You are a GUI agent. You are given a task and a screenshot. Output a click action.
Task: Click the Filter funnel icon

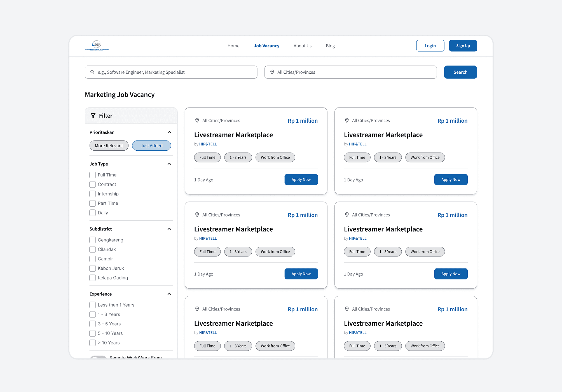pyautogui.click(x=93, y=116)
